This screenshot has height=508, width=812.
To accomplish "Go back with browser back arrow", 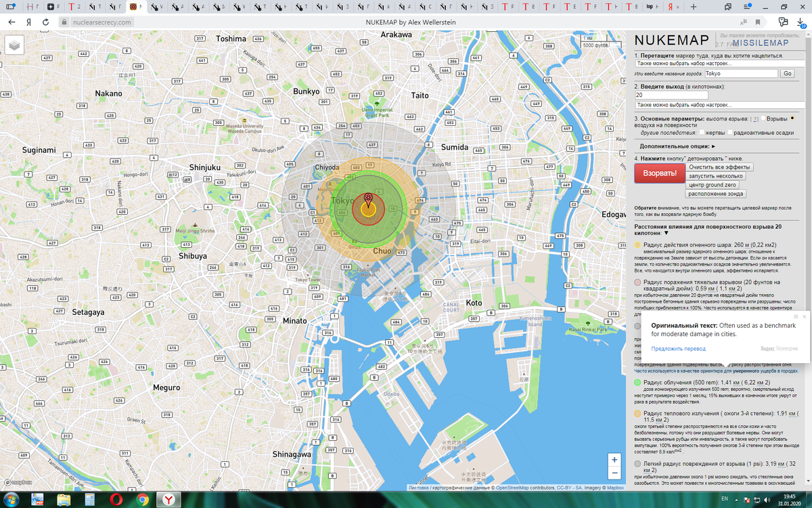I will [x=12, y=22].
